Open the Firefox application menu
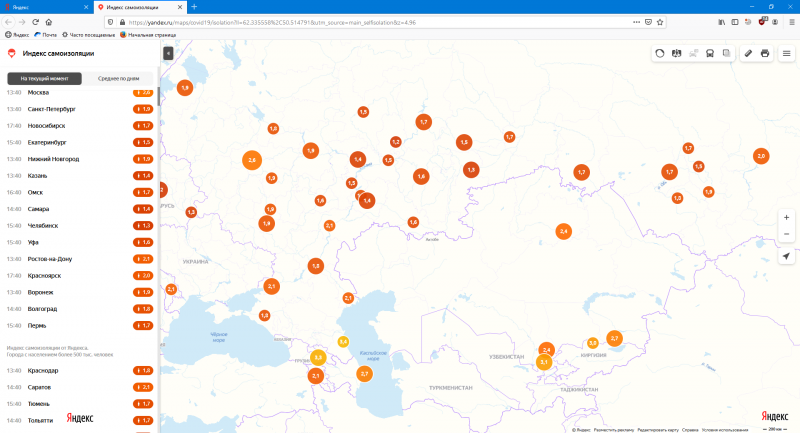This screenshot has width=800, height=433. click(x=792, y=22)
